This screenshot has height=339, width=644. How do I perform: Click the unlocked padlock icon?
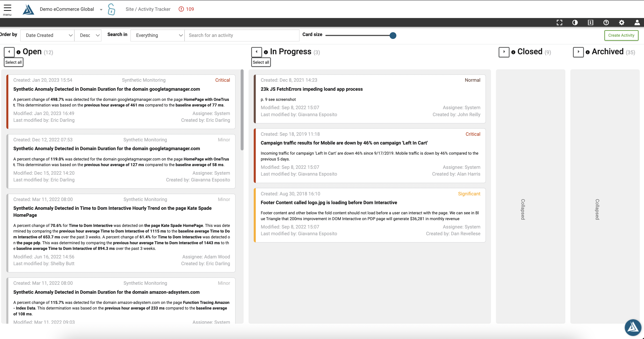[x=111, y=9]
